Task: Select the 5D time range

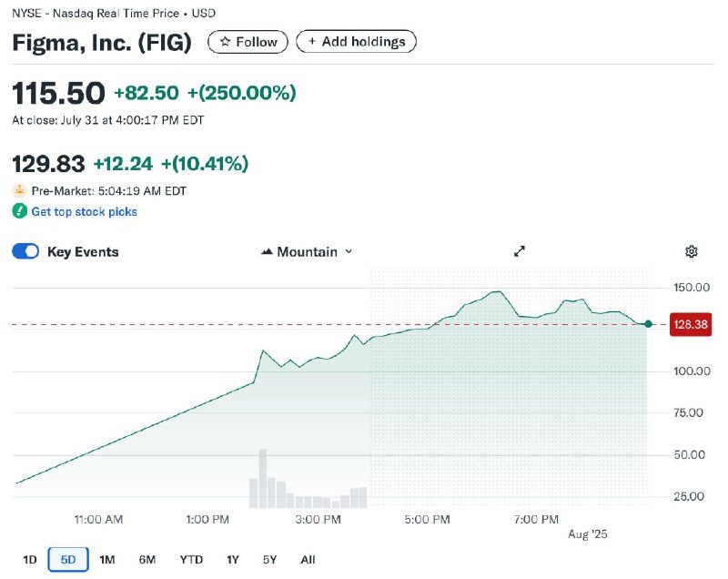Action: (68, 560)
